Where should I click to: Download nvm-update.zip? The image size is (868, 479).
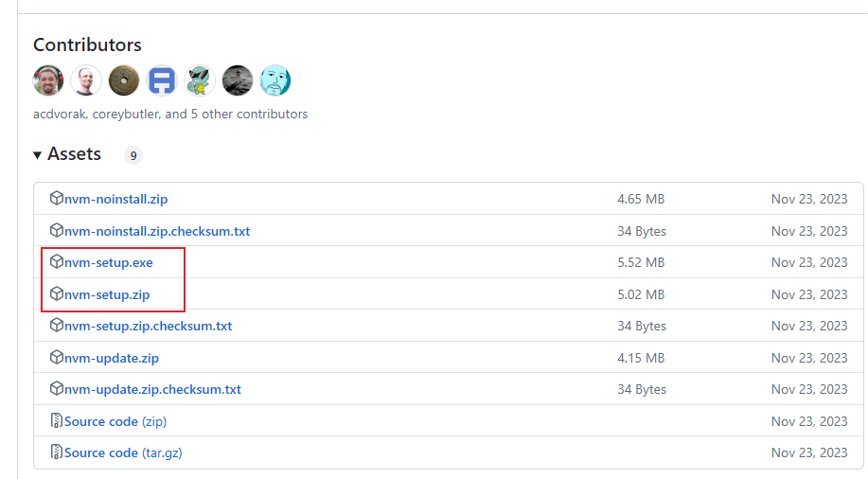(x=112, y=358)
